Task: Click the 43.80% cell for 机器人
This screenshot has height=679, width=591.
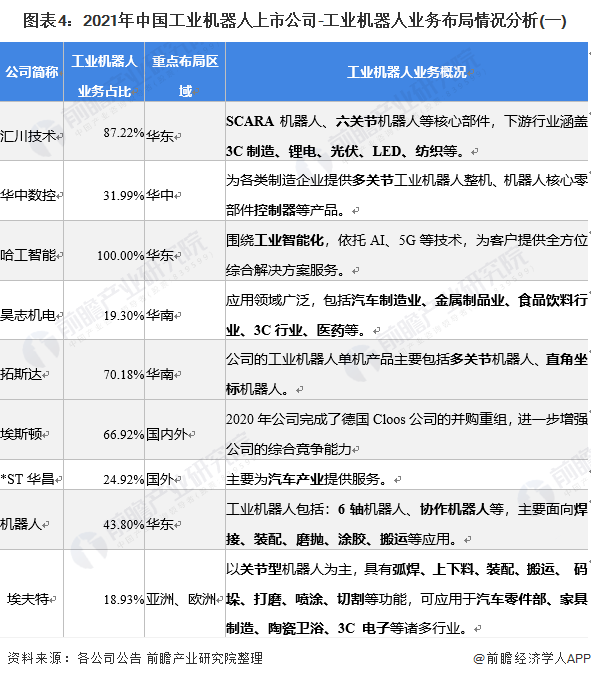Action: click(x=124, y=524)
